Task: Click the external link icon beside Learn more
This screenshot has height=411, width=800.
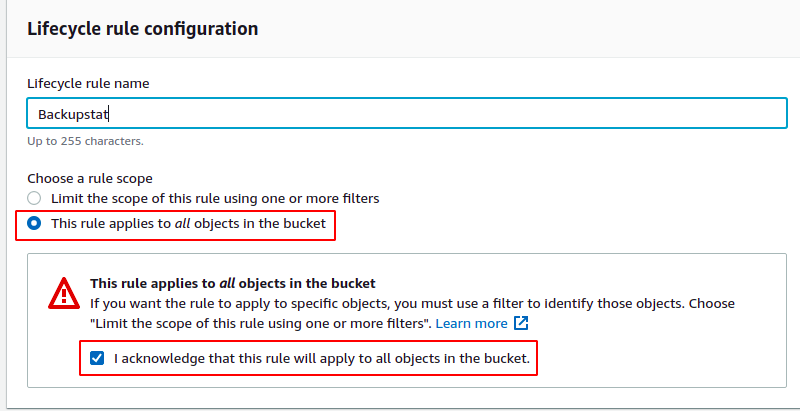Action: pyautogui.click(x=520, y=323)
